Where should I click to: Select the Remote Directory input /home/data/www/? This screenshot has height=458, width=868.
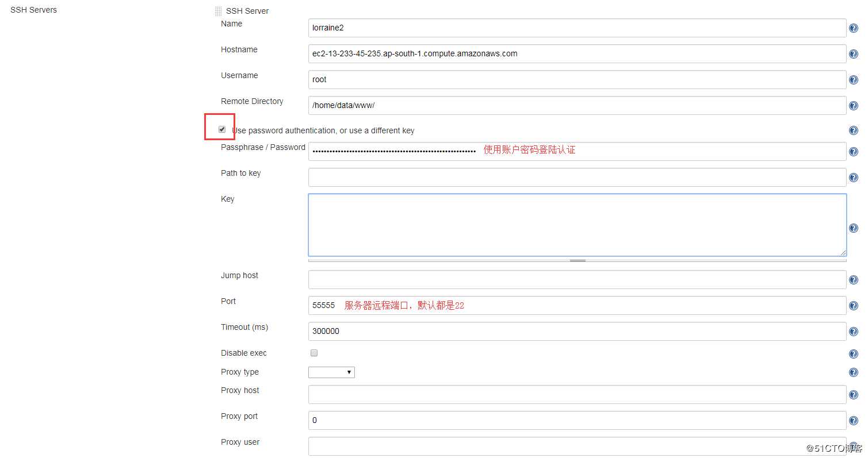577,105
